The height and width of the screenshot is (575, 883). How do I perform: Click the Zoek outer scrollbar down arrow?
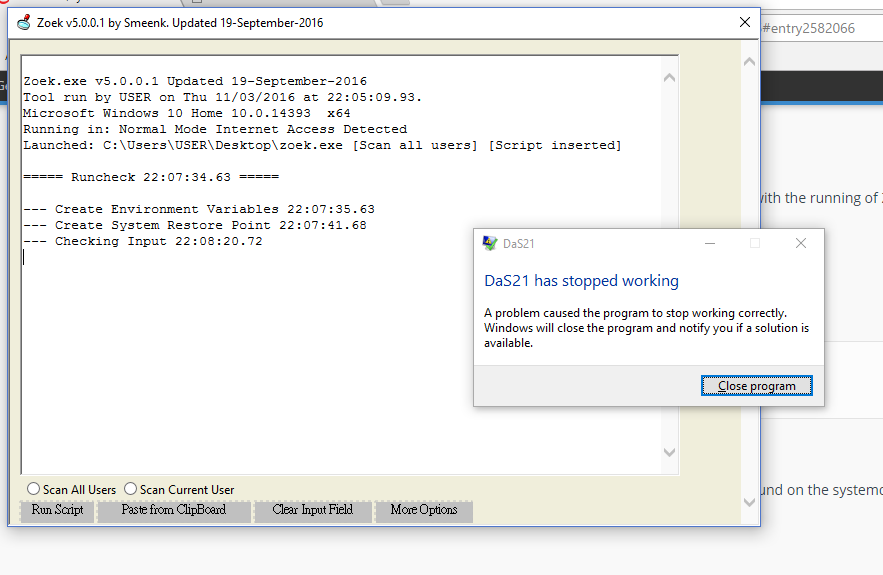(x=749, y=502)
